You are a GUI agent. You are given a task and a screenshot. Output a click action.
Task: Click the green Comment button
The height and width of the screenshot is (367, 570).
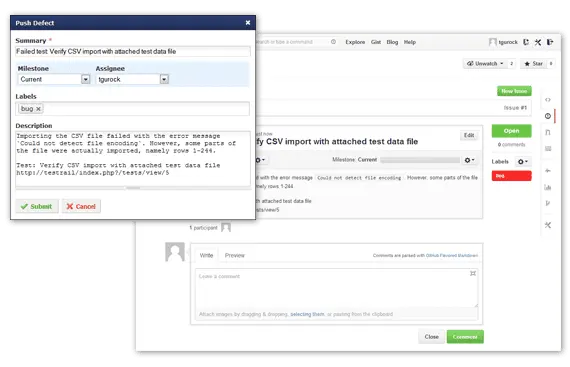[465, 337]
